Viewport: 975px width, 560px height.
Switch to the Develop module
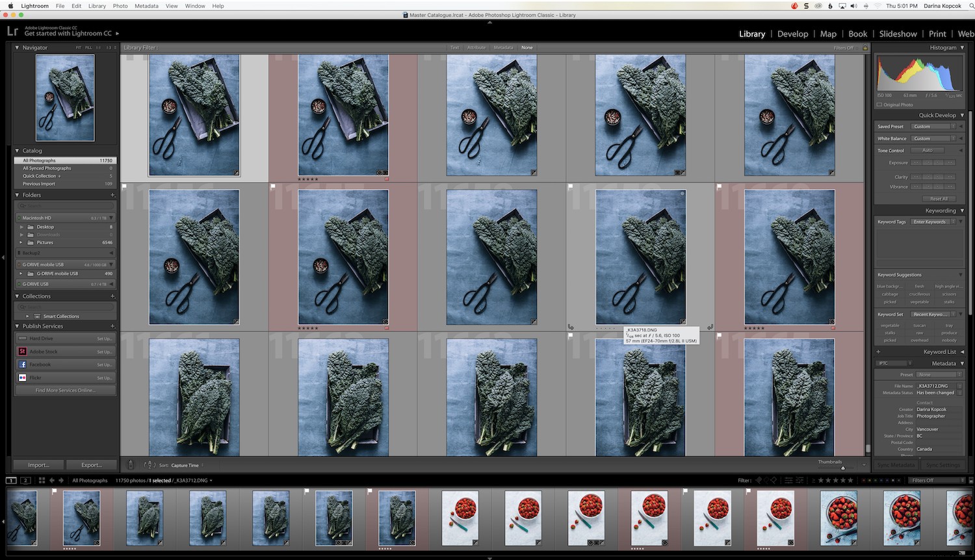point(792,34)
